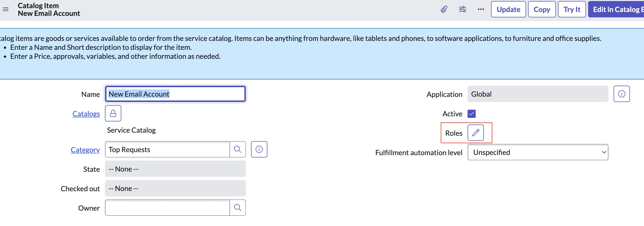Open the Catalogs label link
The image size is (644, 226).
click(x=86, y=114)
